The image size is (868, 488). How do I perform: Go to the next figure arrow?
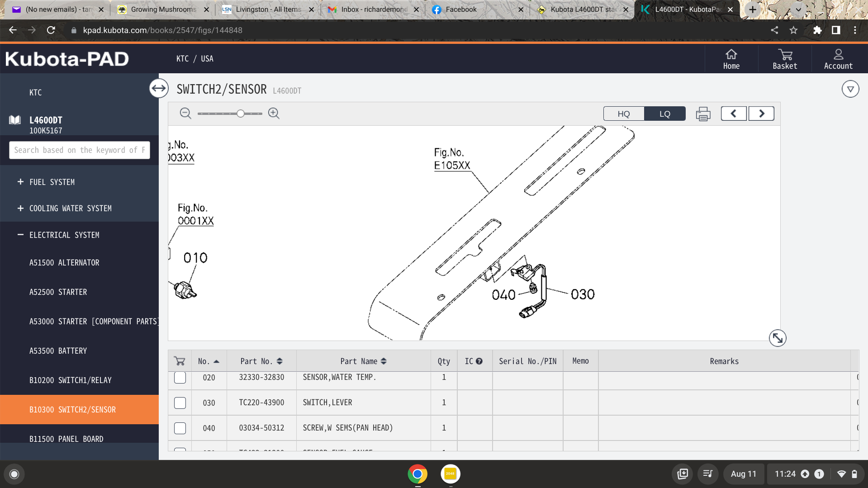click(761, 114)
